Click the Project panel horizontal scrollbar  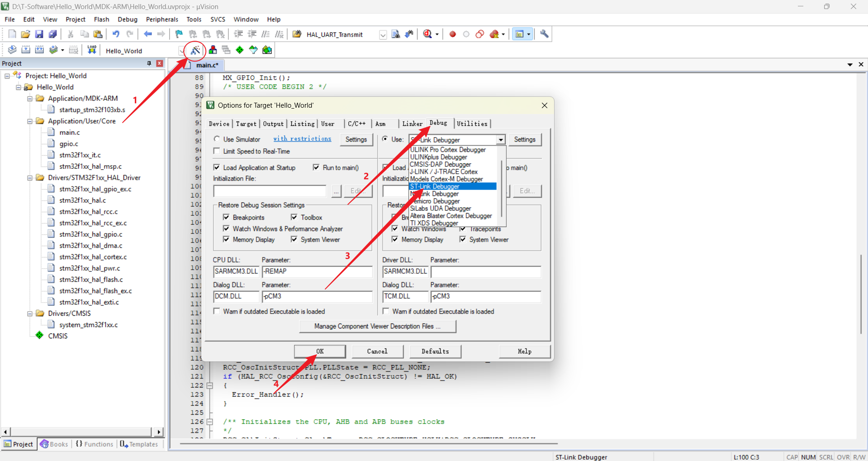coord(81,432)
